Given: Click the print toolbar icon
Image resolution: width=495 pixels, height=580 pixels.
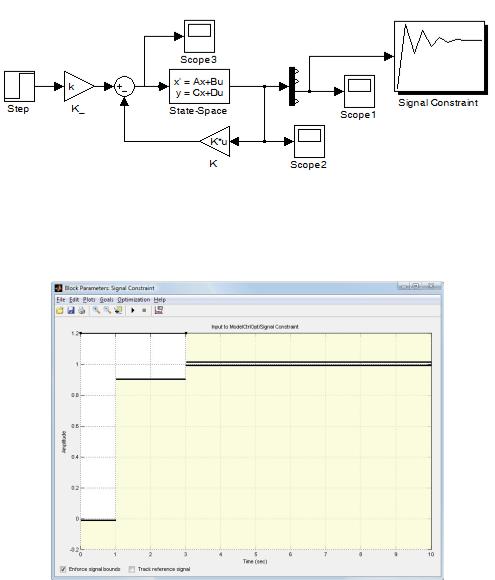Looking at the screenshot, I should coord(82,310).
